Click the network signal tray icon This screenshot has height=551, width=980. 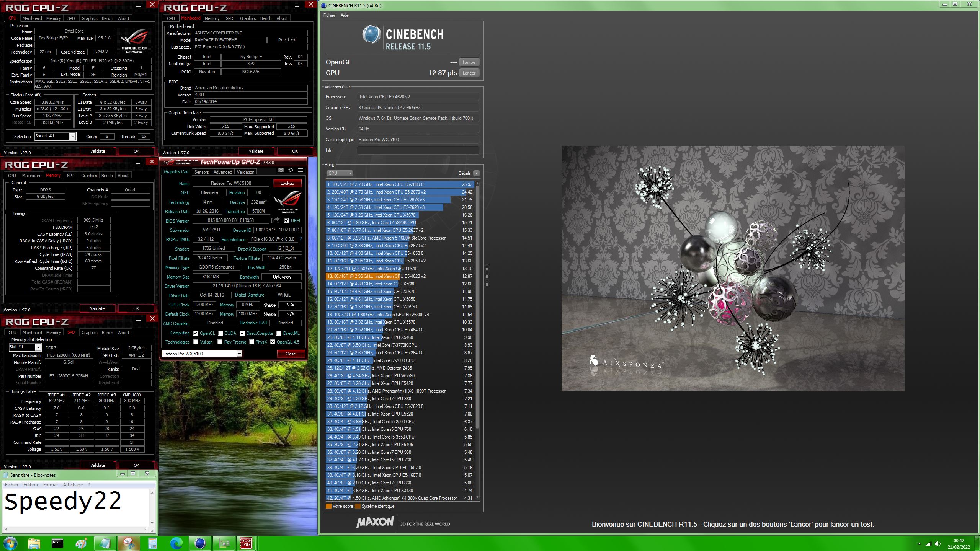tap(929, 544)
